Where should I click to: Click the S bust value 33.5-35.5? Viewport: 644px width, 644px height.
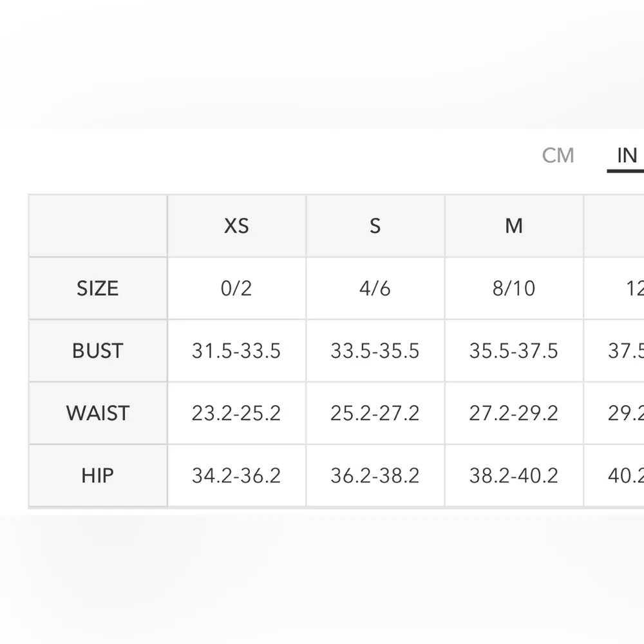375,350
